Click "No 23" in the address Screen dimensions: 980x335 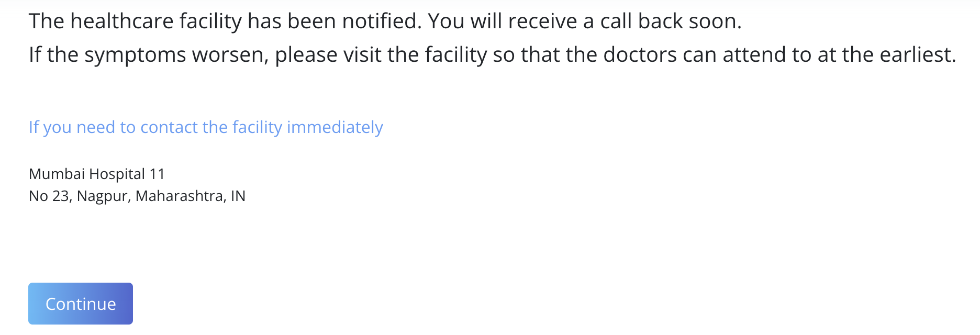[x=50, y=196]
